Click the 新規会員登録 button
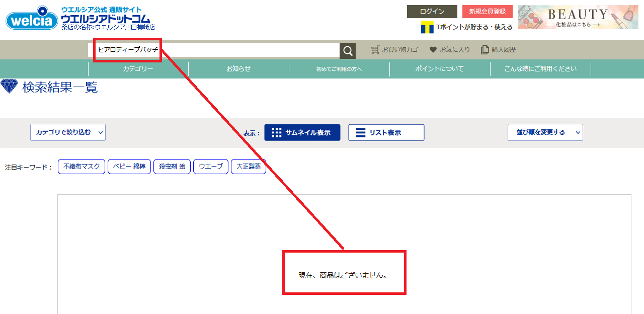The height and width of the screenshot is (314, 644). [x=487, y=12]
